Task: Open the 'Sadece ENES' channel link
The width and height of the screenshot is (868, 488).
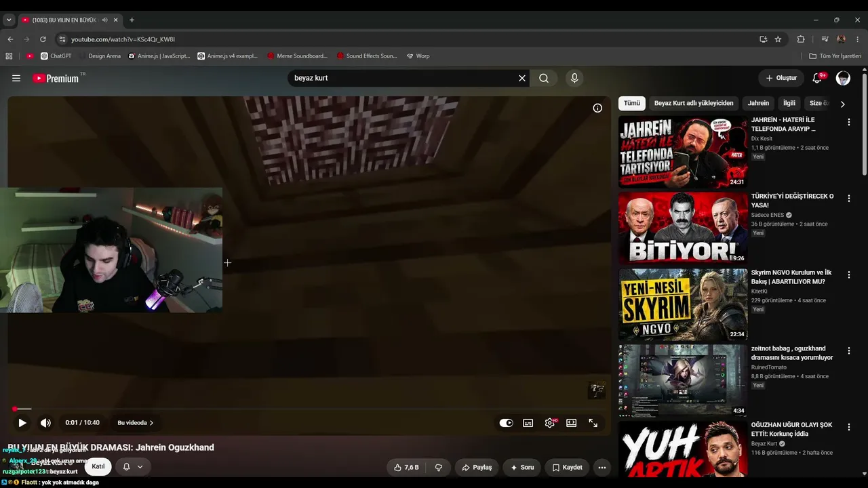Action: pyautogui.click(x=768, y=215)
